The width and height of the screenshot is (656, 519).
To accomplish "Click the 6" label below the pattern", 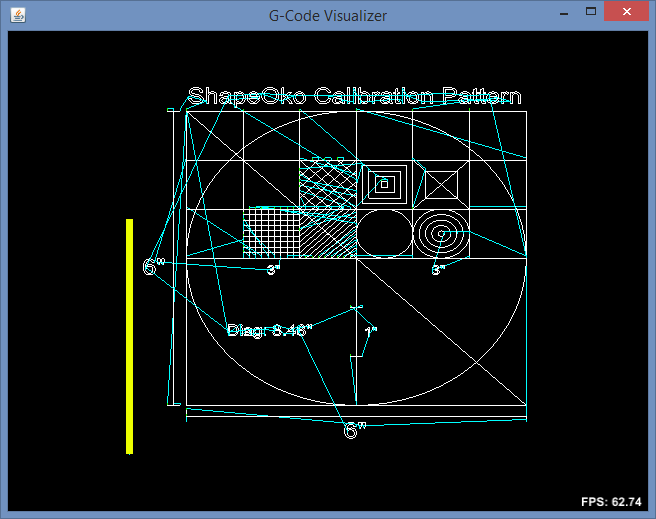I will pyautogui.click(x=355, y=431).
